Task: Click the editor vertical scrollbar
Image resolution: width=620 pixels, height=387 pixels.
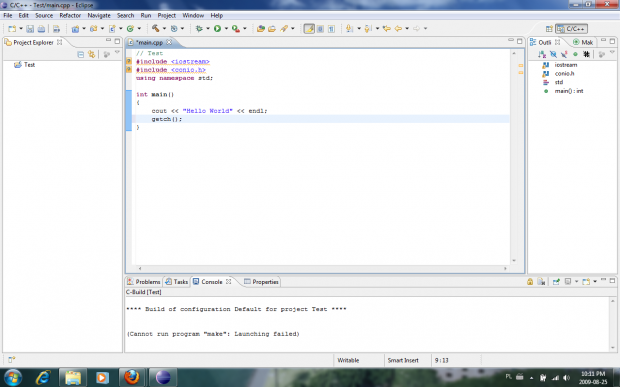Action: click(514, 157)
